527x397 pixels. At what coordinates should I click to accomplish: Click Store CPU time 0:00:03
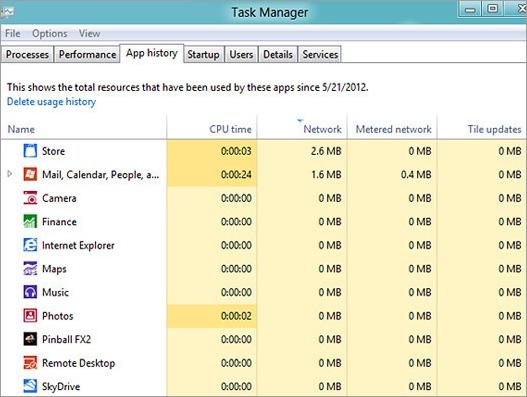[x=236, y=151]
